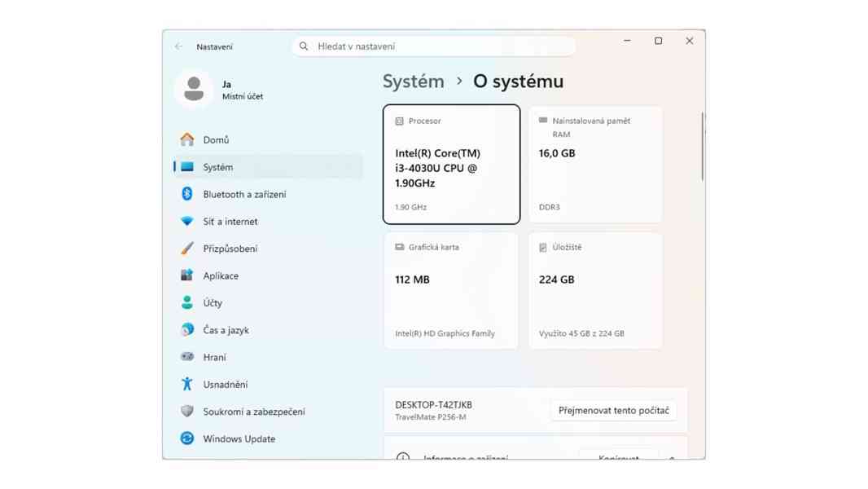Click the Využito 45 GB z 224 GB text
868x489 pixels.
point(581,333)
